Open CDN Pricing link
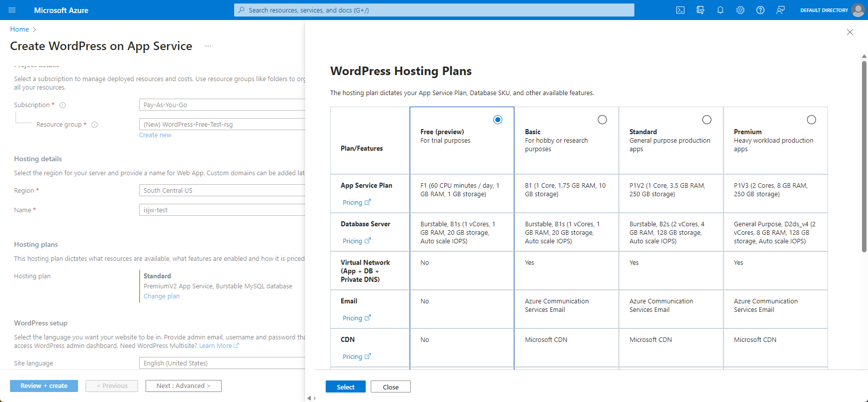This screenshot has width=868, height=402. click(357, 356)
